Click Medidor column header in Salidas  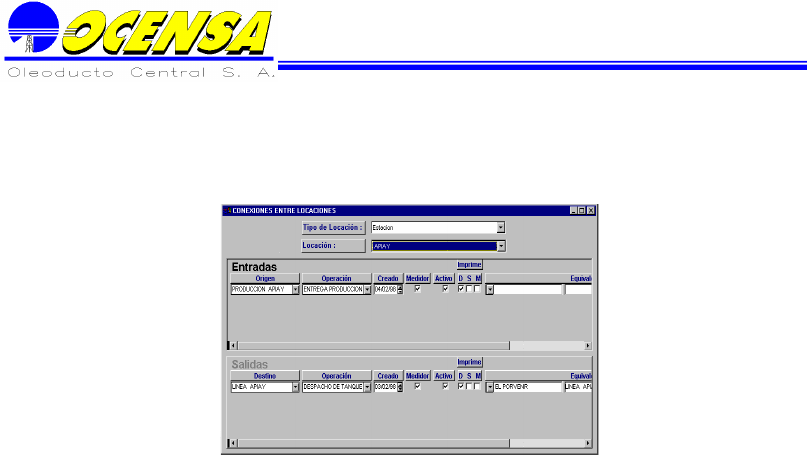pyautogui.click(x=417, y=376)
